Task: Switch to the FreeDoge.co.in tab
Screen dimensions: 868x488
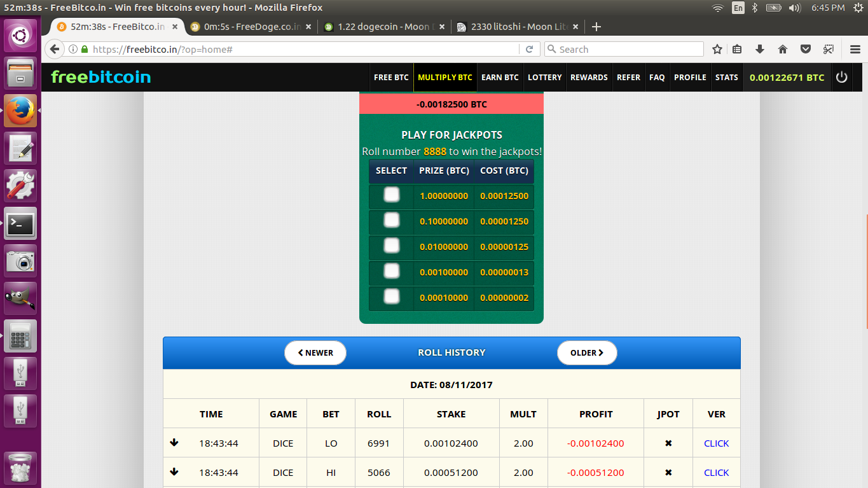Action: (x=251, y=27)
